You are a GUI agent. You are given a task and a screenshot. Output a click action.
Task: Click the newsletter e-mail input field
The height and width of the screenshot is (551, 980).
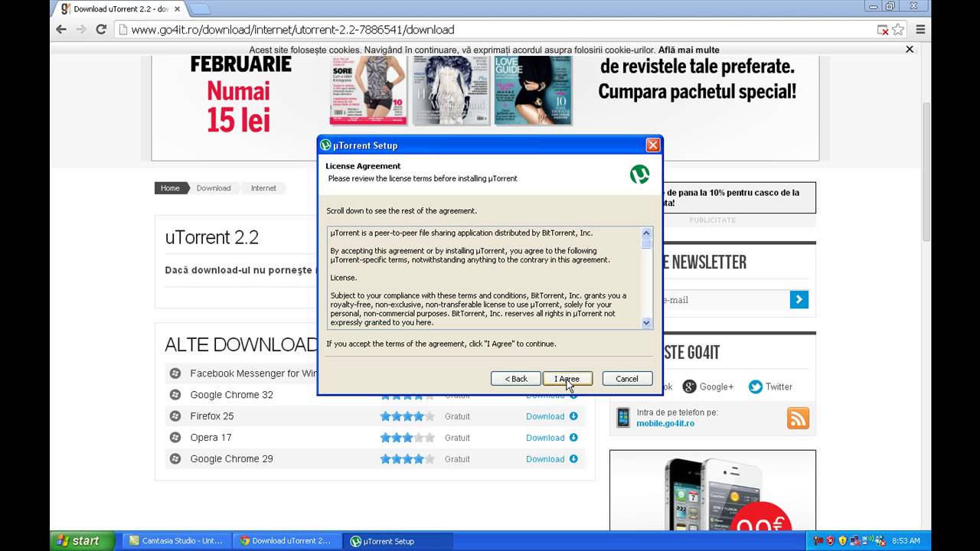(x=726, y=300)
